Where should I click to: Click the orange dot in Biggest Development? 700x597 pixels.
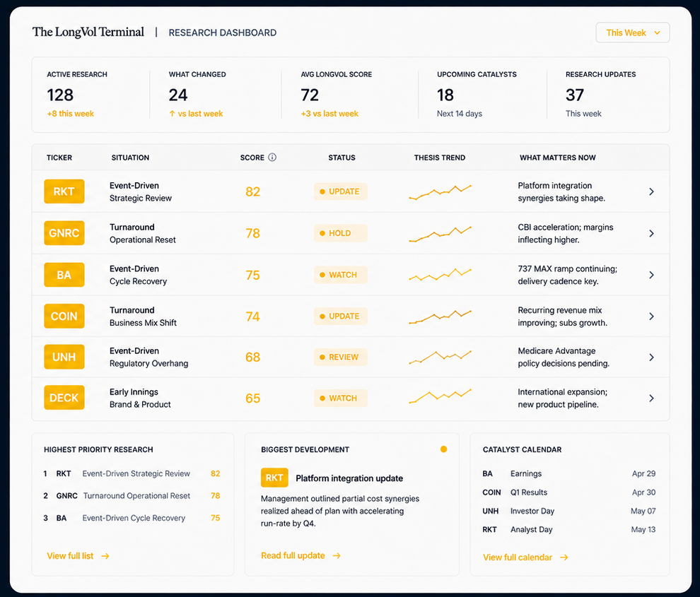pyautogui.click(x=444, y=449)
